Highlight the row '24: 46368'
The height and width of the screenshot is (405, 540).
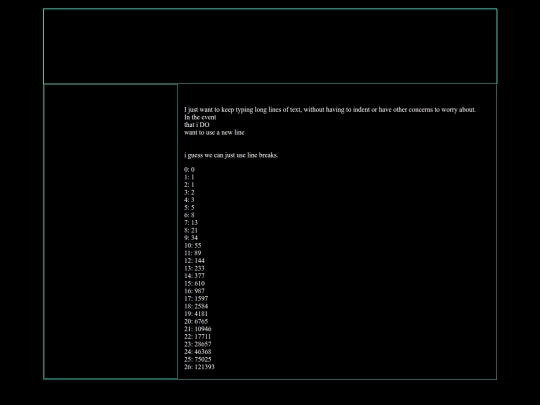(198, 352)
